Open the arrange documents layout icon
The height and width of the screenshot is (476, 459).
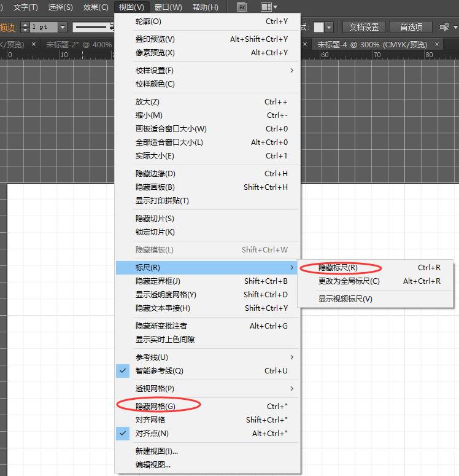click(266, 7)
